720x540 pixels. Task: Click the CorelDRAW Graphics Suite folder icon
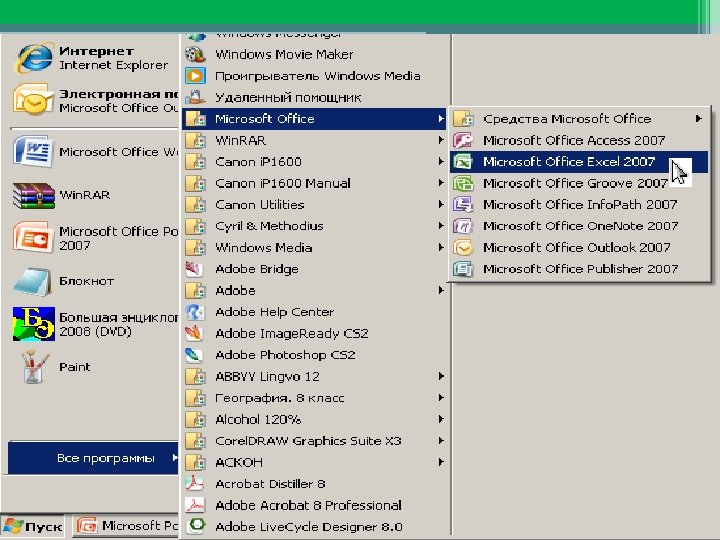195,441
